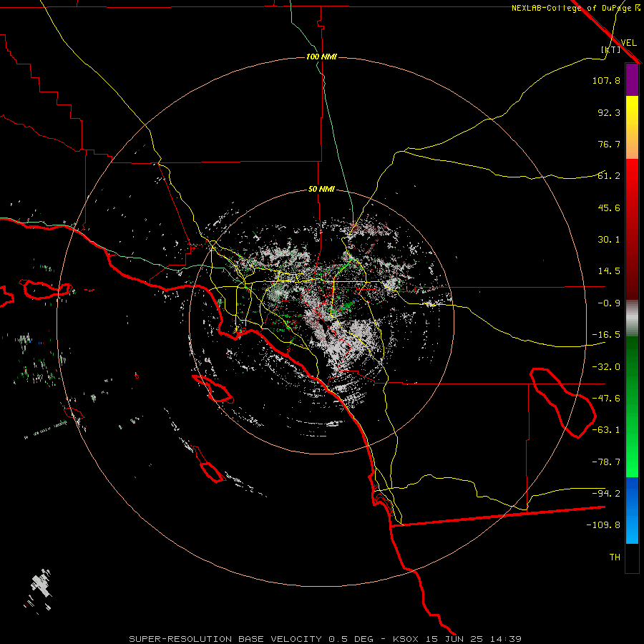The image size is (644, 644).
Task: Select the -32.0 scale value
Action: tap(606, 367)
